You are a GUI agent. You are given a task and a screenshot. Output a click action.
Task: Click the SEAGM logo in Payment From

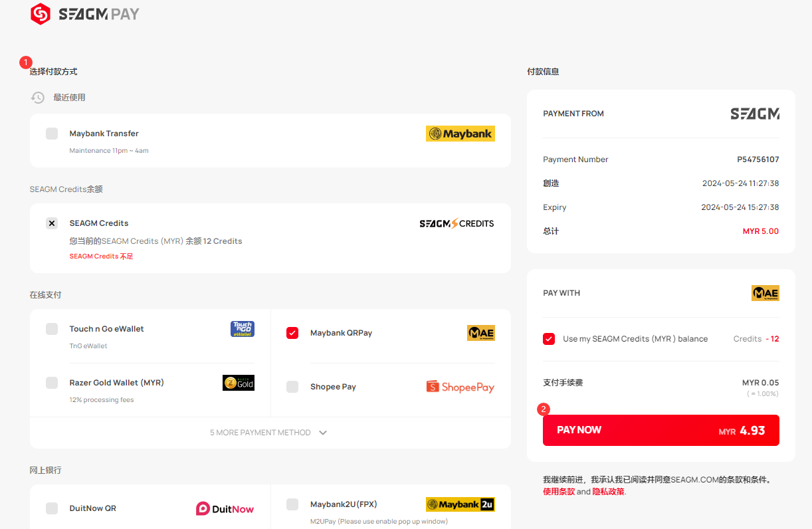(x=755, y=114)
